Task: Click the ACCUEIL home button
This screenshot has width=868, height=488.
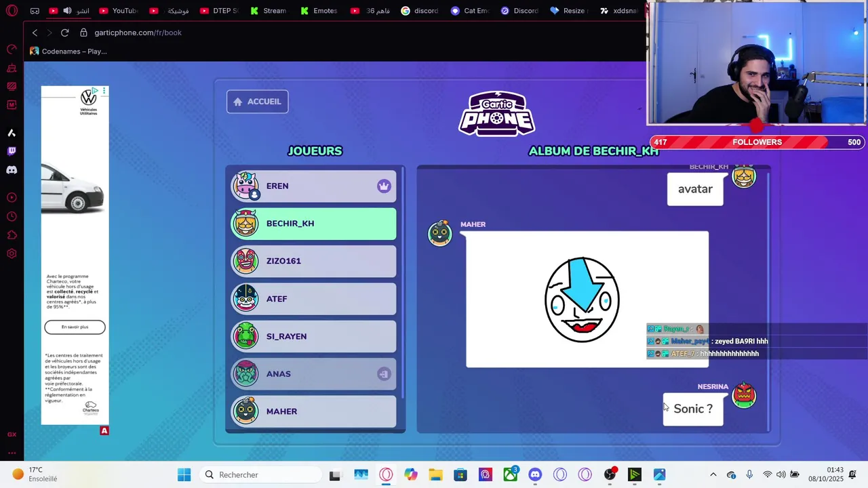Action: pyautogui.click(x=257, y=102)
